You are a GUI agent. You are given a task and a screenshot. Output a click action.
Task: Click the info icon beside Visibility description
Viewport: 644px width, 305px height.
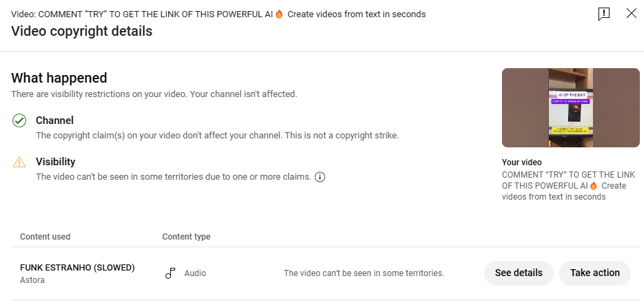click(x=320, y=177)
